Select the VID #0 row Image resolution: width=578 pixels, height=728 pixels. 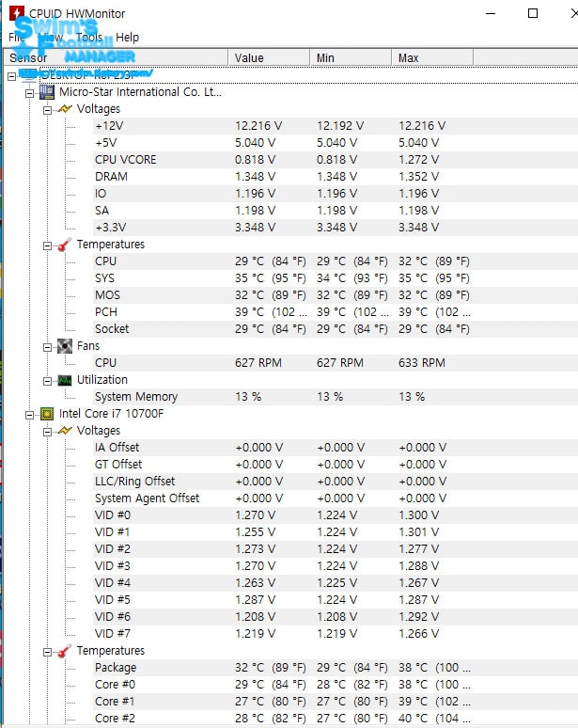click(x=335, y=515)
